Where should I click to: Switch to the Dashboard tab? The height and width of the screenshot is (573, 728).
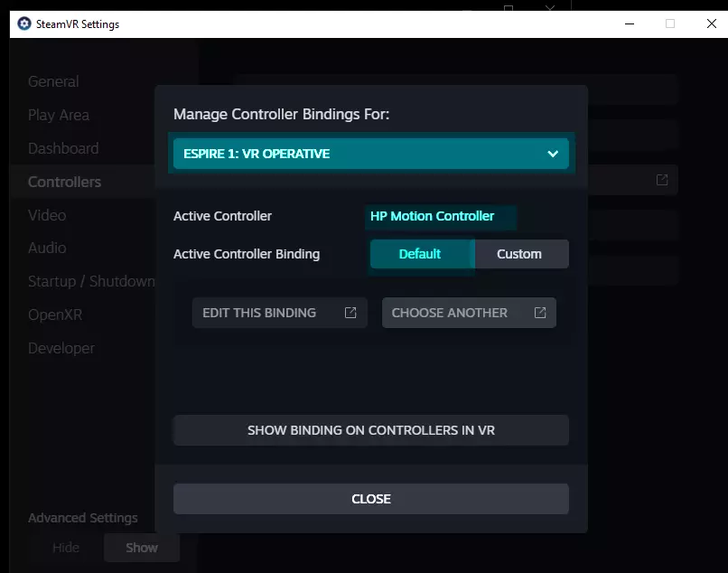coord(63,148)
